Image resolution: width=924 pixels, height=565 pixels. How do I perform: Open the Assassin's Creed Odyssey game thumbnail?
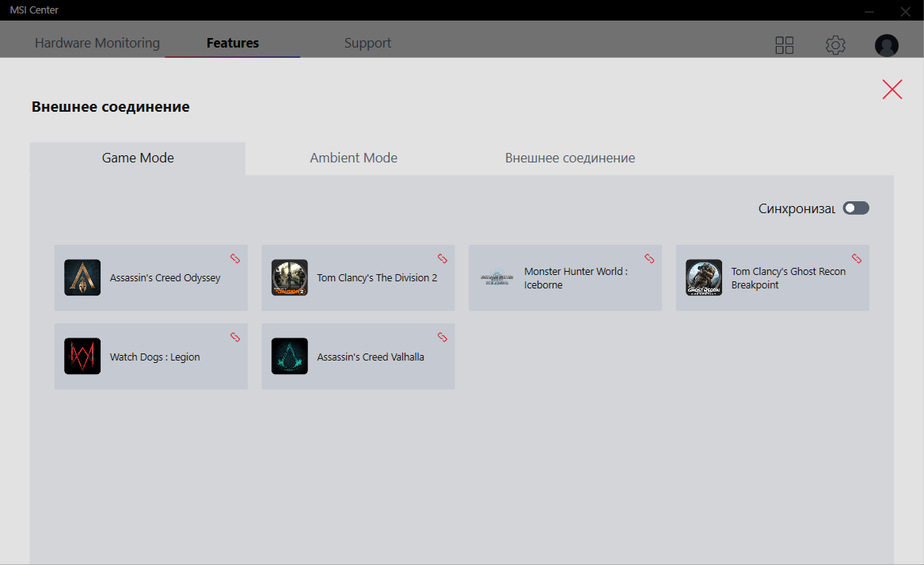tap(82, 278)
